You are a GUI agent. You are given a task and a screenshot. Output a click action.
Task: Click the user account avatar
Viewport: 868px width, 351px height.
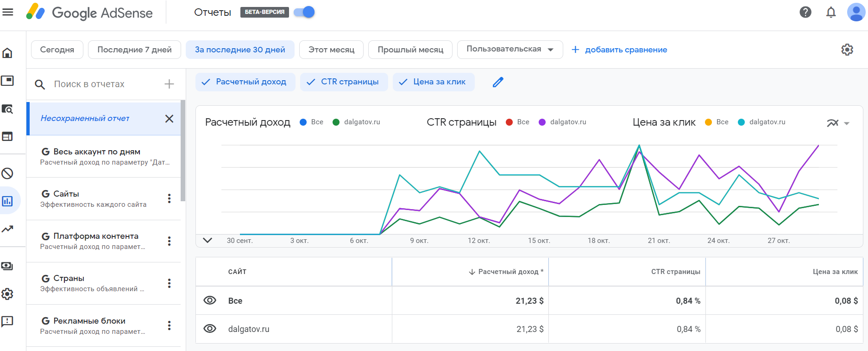[x=856, y=12]
